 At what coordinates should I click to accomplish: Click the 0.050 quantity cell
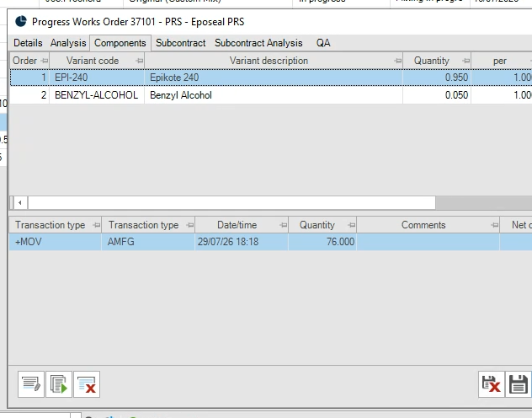tap(437, 95)
